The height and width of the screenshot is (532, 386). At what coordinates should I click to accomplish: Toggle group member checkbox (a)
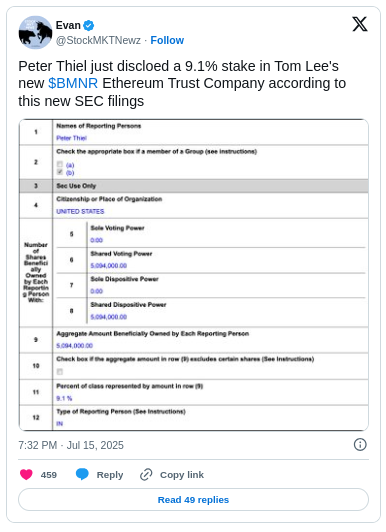point(60,165)
